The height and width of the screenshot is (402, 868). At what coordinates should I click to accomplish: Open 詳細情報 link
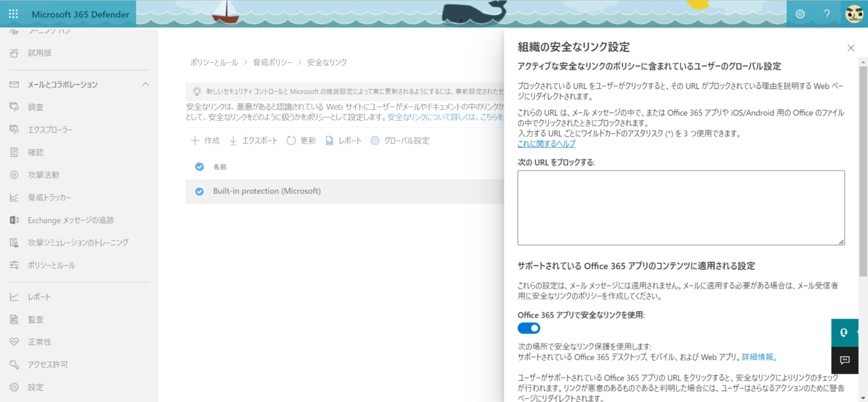pos(759,356)
